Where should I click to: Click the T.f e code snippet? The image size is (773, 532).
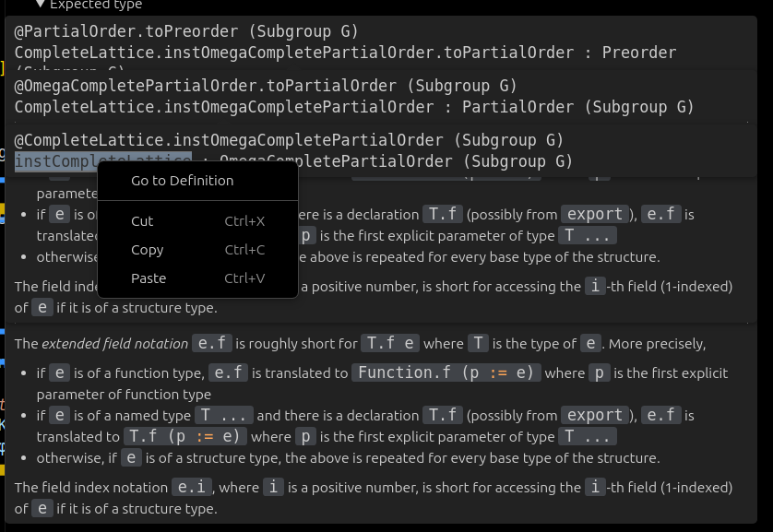click(x=391, y=344)
